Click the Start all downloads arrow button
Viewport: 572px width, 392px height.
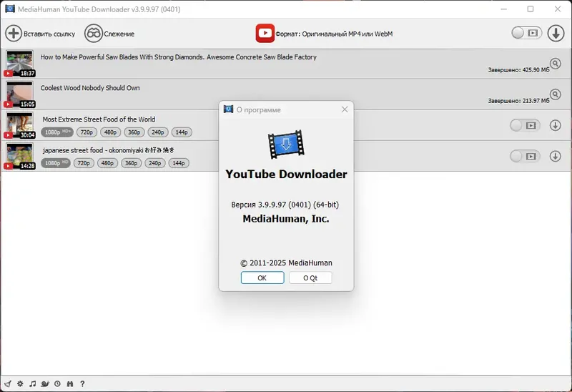coord(556,33)
